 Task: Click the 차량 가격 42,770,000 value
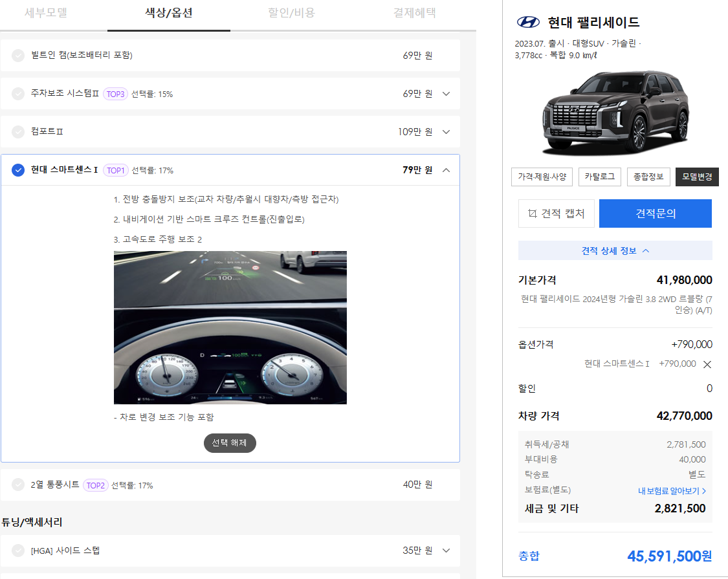click(x=685, y=415)
